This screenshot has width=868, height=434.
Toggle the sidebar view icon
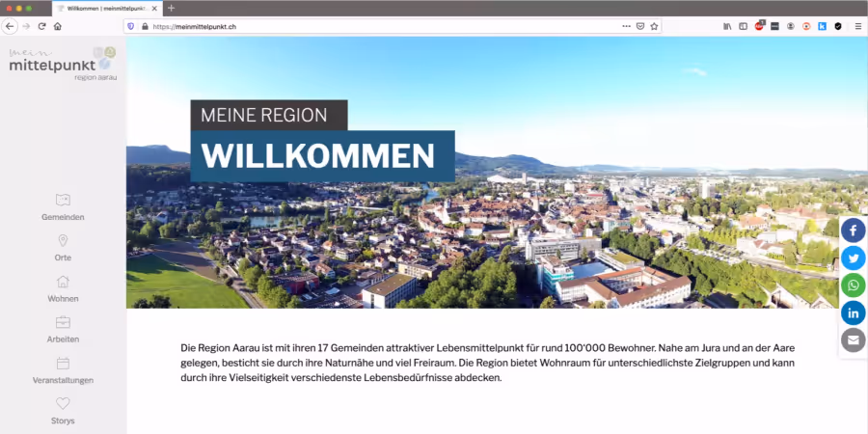[x=743, y=26]
